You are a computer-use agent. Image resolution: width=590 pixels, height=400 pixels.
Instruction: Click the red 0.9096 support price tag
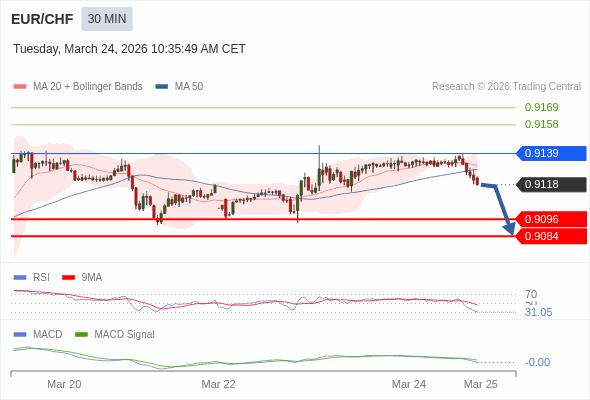[551, 219]
